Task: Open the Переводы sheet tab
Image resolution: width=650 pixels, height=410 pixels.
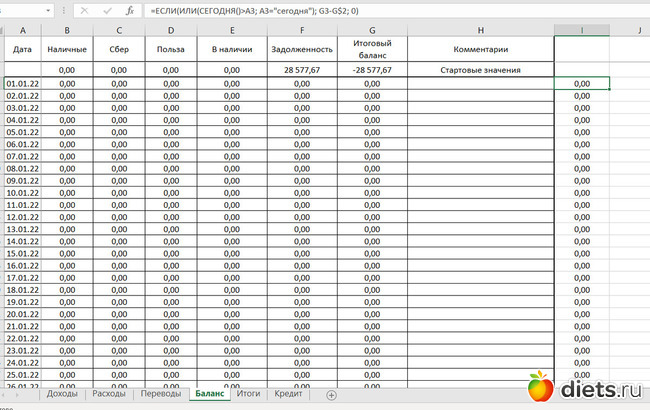Action: (161, 394)
